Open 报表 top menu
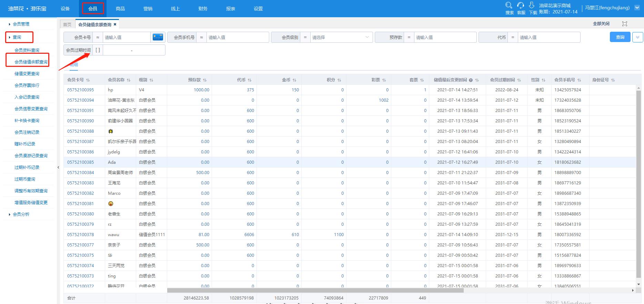644x304 pixels. (x=231, y=9)
